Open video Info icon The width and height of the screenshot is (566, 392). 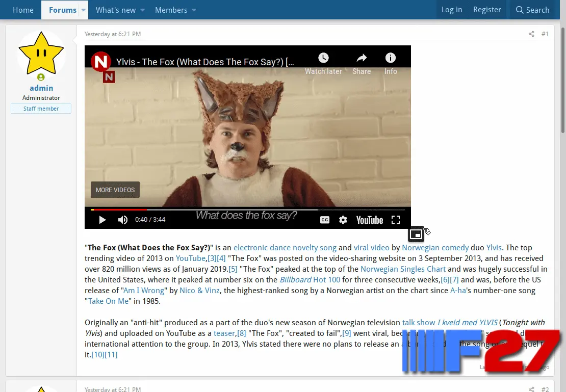(x=391, y=58)
